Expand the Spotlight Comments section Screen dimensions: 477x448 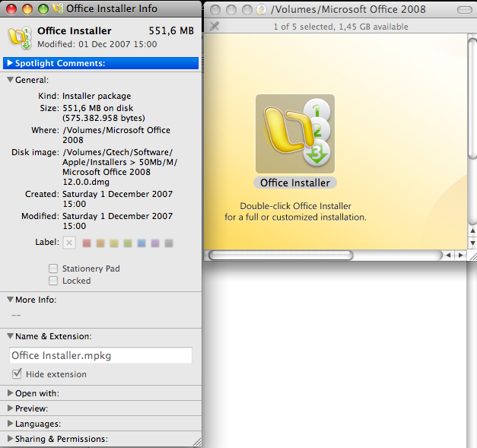click(10, 63)
